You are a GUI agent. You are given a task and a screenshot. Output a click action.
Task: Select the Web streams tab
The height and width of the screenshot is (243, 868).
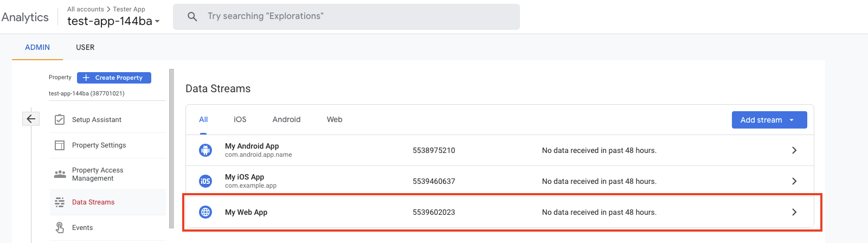point(335,119)
